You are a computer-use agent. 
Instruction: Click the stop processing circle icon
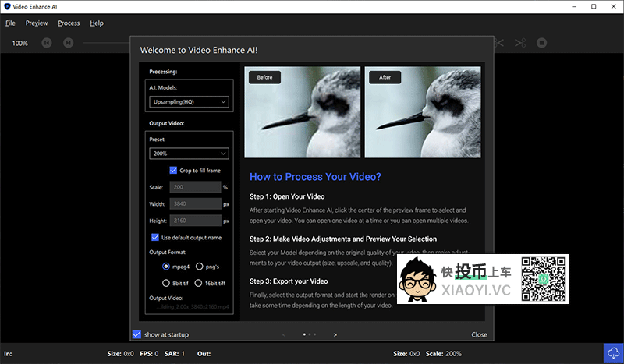(x=542, y=43)
